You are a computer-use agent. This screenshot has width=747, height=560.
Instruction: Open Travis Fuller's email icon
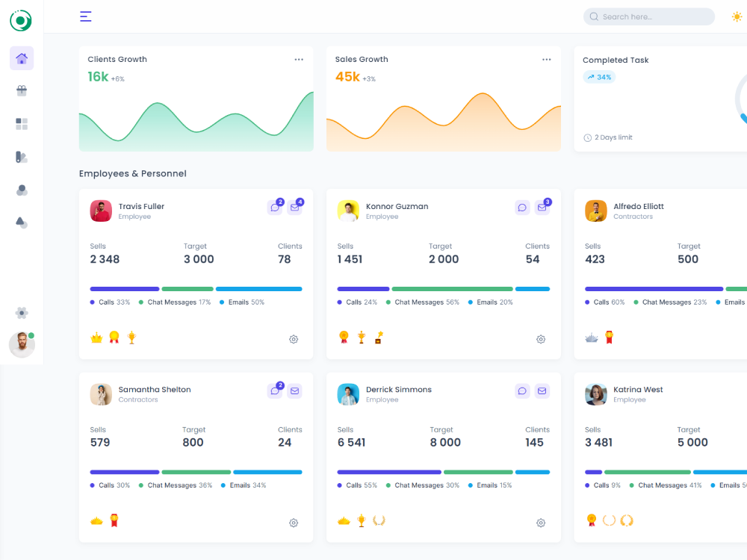pyautogui.click(x=294, y=208)
